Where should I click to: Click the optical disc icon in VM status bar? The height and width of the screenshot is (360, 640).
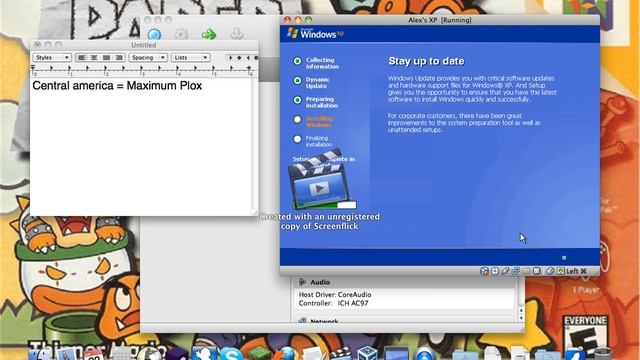pyautogui.click(x=495, y=271)
